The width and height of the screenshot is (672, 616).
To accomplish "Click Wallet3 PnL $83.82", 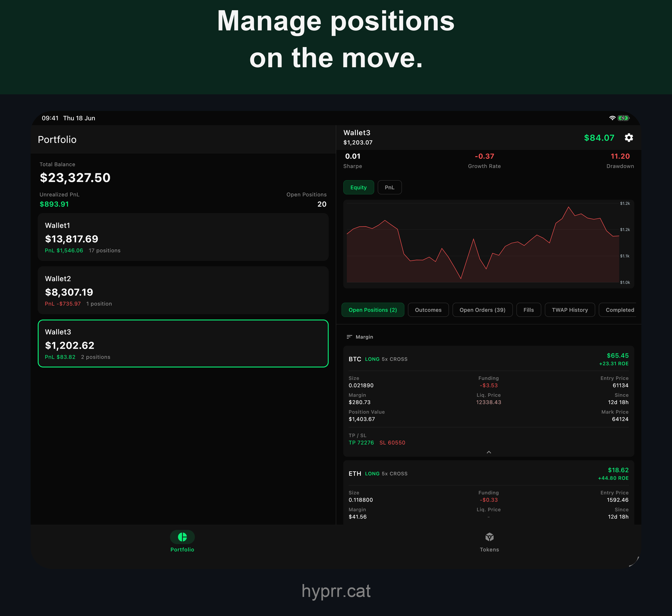I will pos(60,357).
